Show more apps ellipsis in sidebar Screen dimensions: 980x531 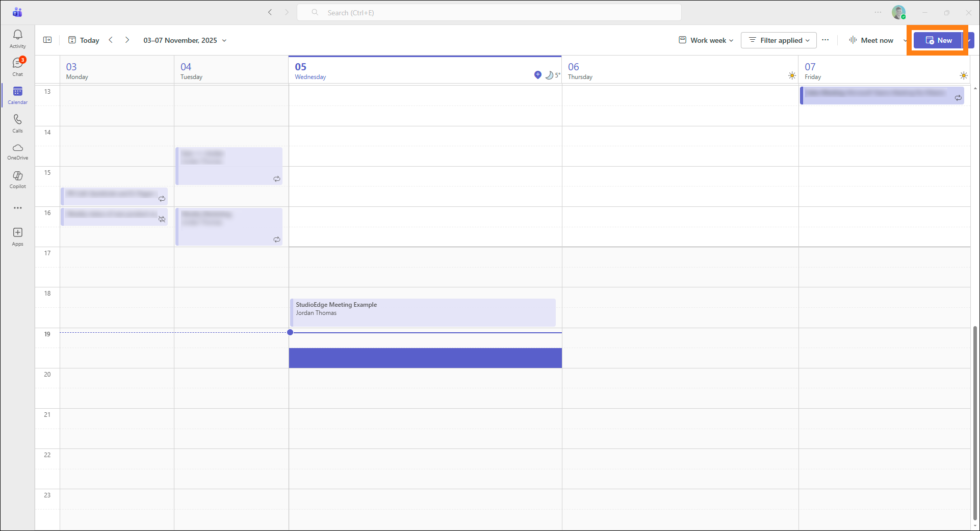click(17, 208)
